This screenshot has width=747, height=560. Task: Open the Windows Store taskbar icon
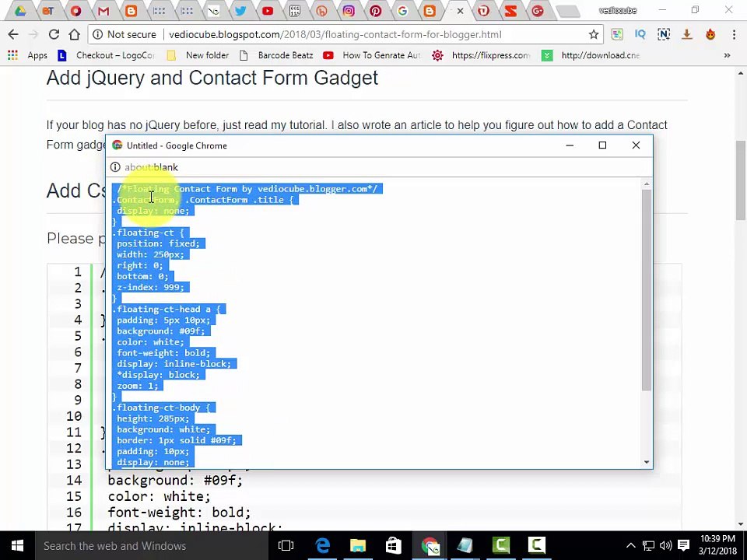(x=394, y=546)
